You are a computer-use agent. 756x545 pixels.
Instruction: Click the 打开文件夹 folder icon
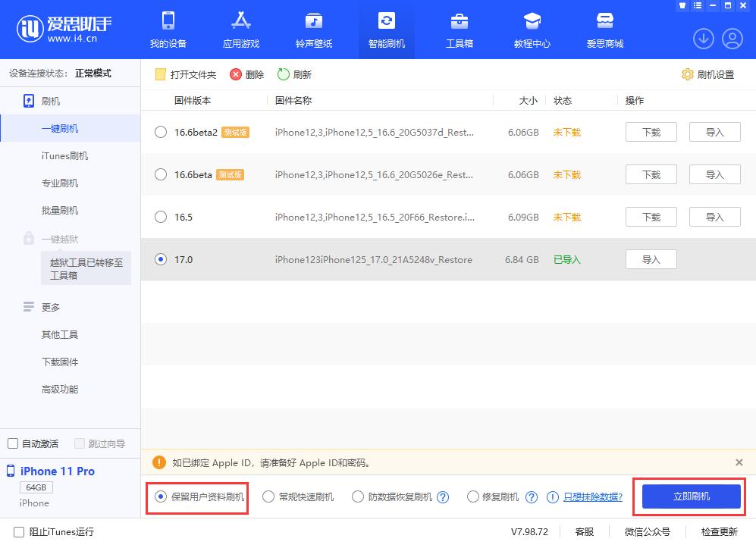pyautogui.click(x=159, y=74)
